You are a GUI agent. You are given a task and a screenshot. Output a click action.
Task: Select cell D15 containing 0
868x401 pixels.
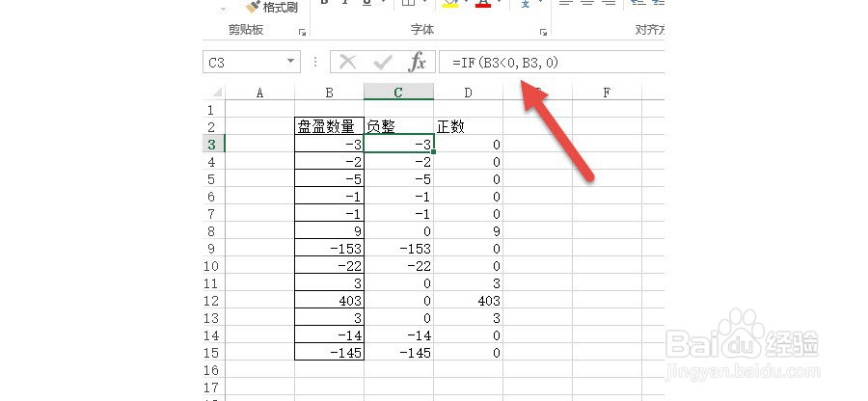click(469, 353)
